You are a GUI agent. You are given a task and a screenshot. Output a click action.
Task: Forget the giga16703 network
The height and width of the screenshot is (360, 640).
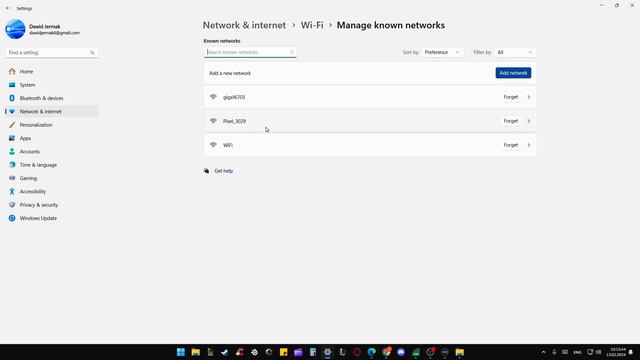511,97
